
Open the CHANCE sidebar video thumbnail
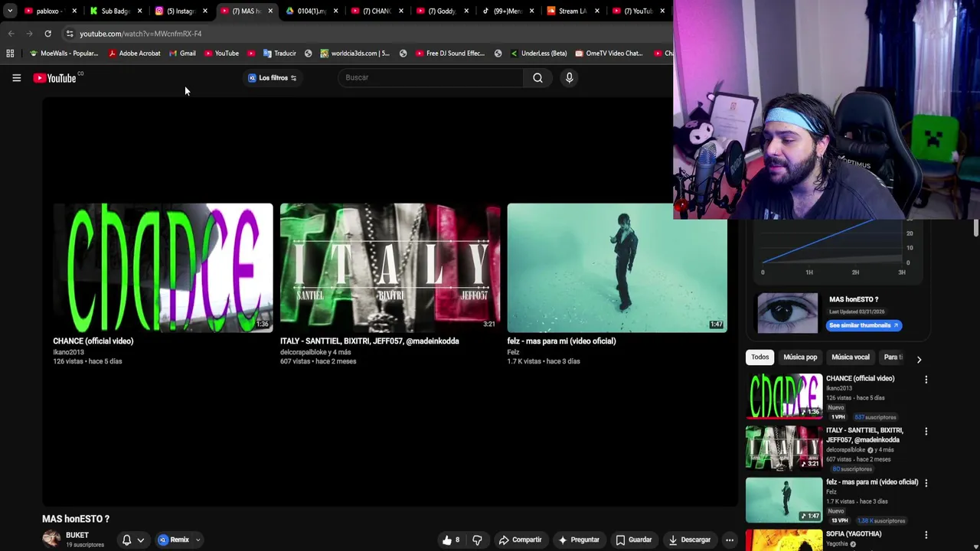(784, 396)
